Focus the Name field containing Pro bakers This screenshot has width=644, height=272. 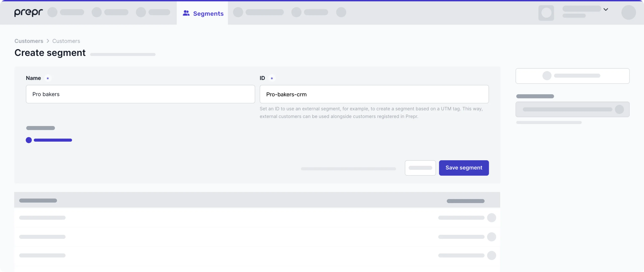tap(140, 94)
